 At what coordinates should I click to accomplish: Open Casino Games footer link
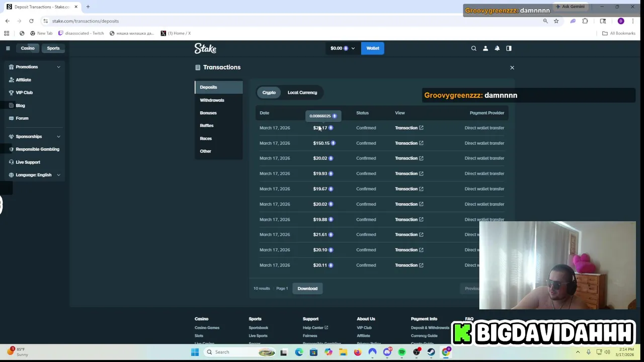(x=207, y=328)
